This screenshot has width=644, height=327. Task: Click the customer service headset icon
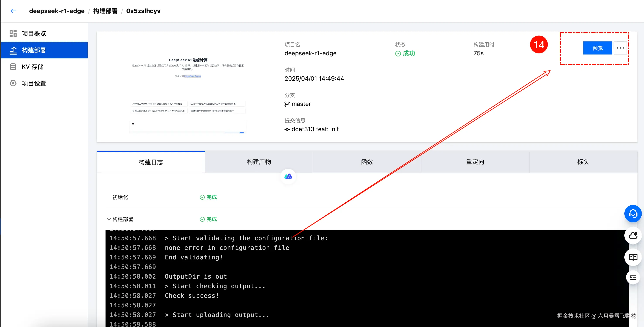coord(633,214)
